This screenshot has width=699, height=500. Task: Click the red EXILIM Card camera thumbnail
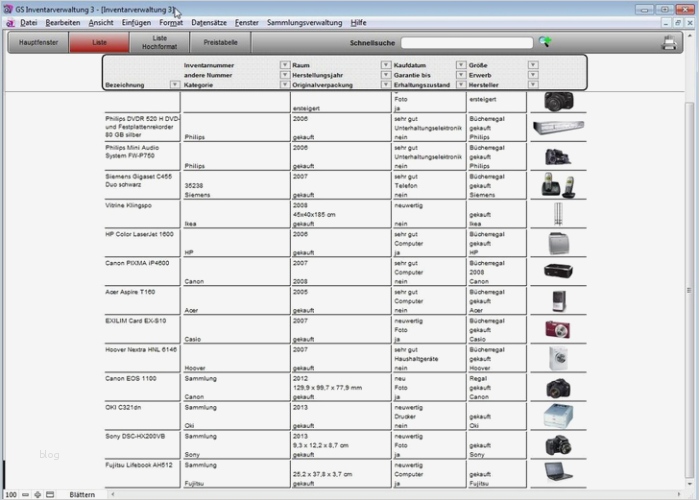coord(558,329)
